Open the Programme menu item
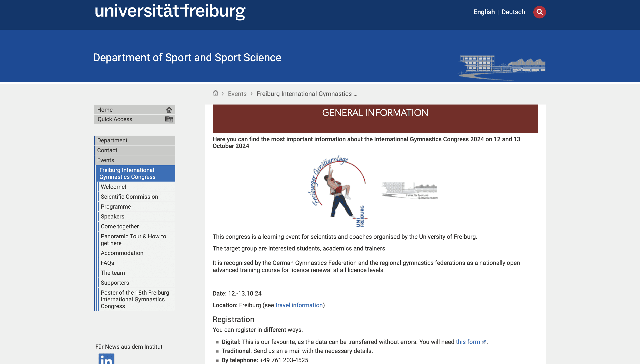The image size is (640, 364). coord(116,207)
